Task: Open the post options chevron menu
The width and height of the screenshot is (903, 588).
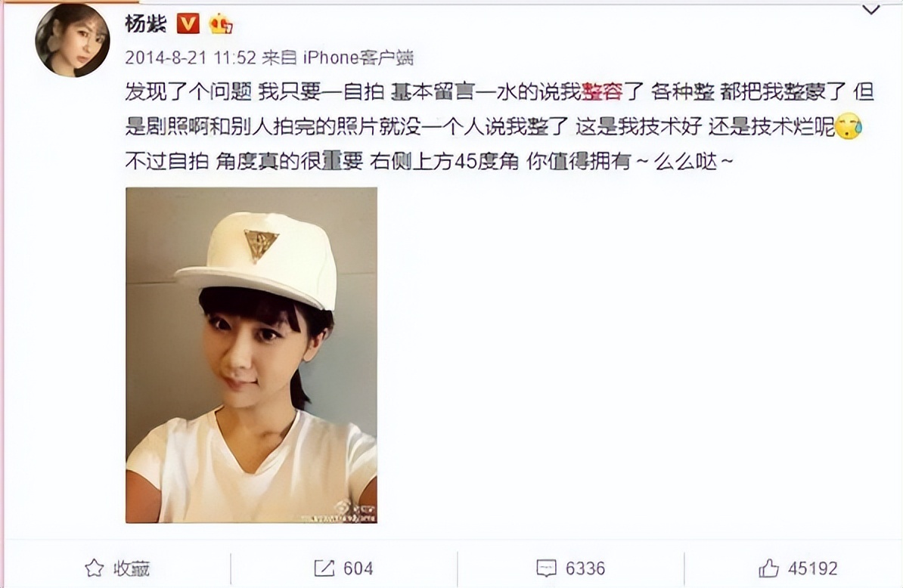Action: (871, 10)
